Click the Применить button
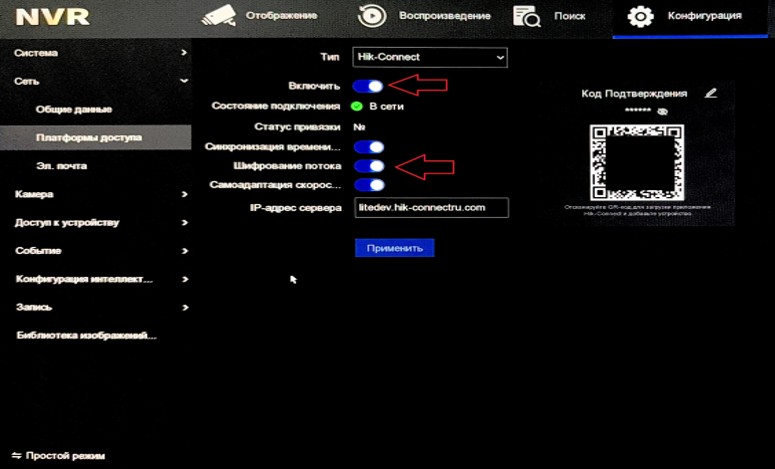 pyautogui.click(x=394, y=248)
